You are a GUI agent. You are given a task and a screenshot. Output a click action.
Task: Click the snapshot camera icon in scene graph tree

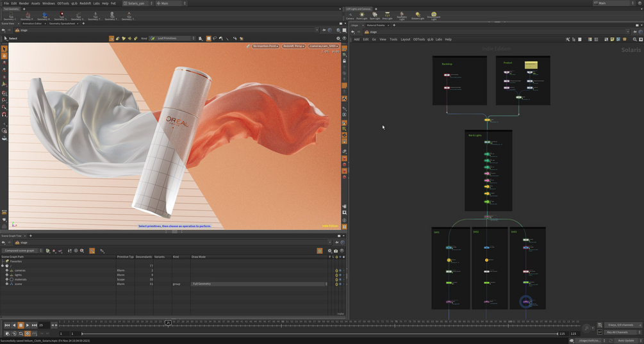click(336, 250)
